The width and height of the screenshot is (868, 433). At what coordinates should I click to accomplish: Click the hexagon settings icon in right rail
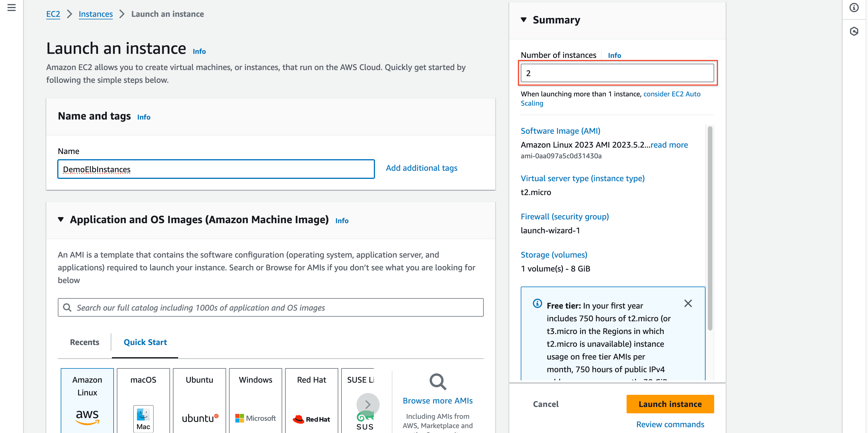[854, 31]
